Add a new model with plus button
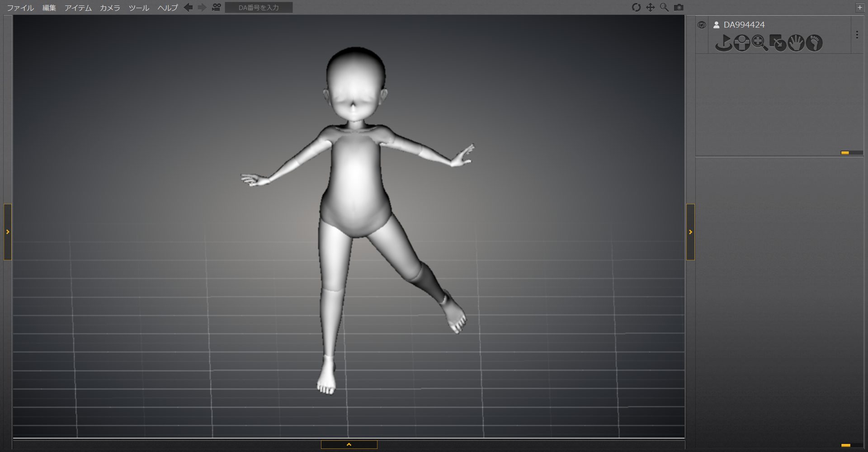 859,8
